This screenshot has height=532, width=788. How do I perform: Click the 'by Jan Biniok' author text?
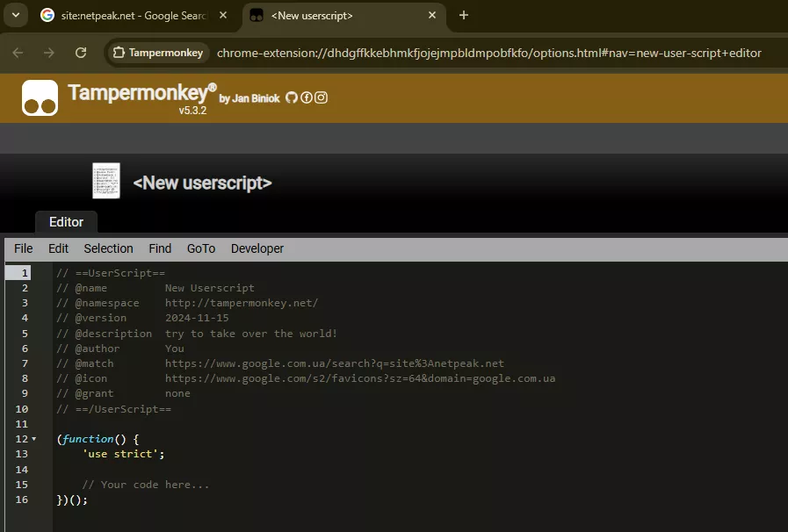[249, 98]
